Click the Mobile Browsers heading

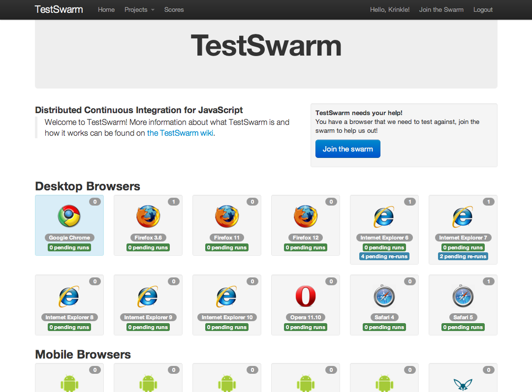point(83,354)
